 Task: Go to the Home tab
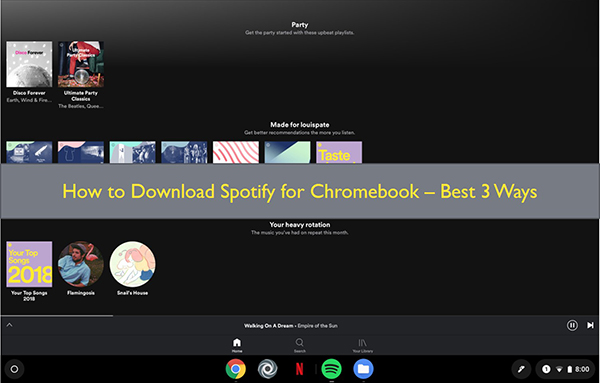point(237,345)
